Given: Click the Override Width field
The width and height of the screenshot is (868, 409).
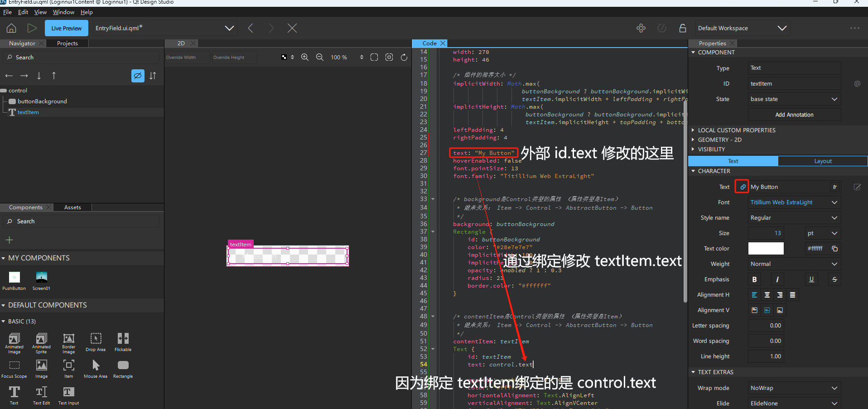Looking at the screenshot, I should coord(187,57).
